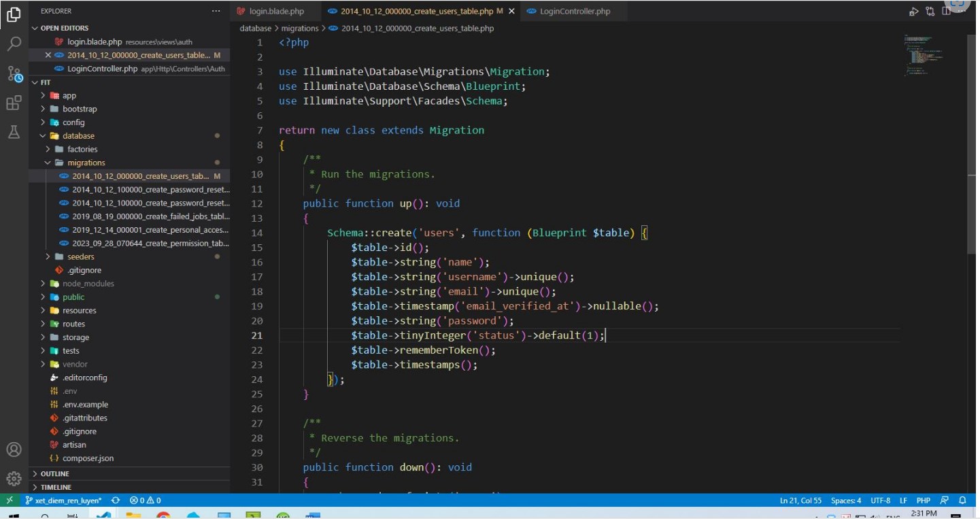Screen dimensions: 980x519
Task: Open the Accounts icon in activity bar
Action: coord(14,450)
